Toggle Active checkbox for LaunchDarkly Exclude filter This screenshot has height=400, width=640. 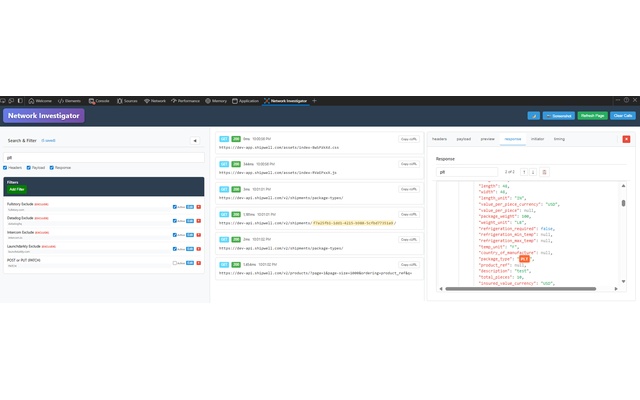coord(175,249)
